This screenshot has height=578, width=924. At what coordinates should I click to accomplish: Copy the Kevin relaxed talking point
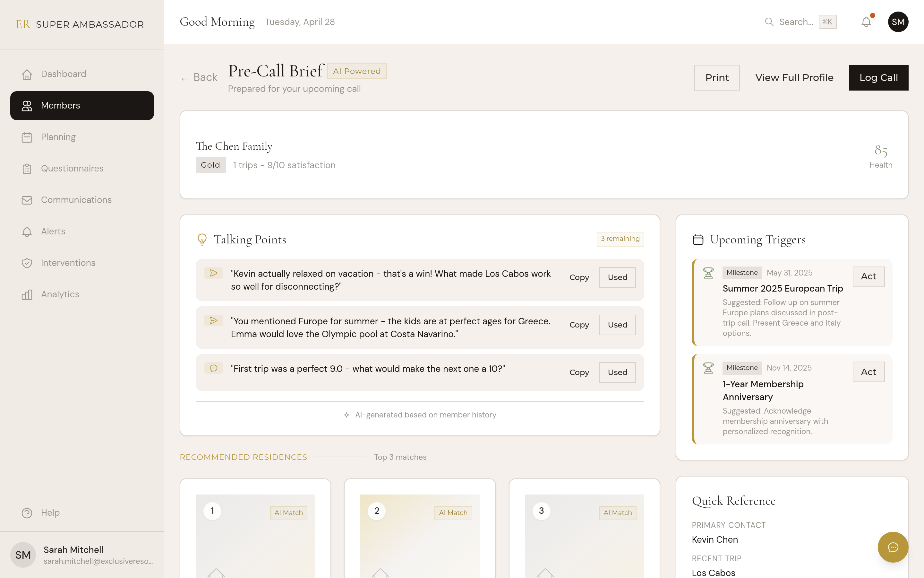click(x=579, y=277)
